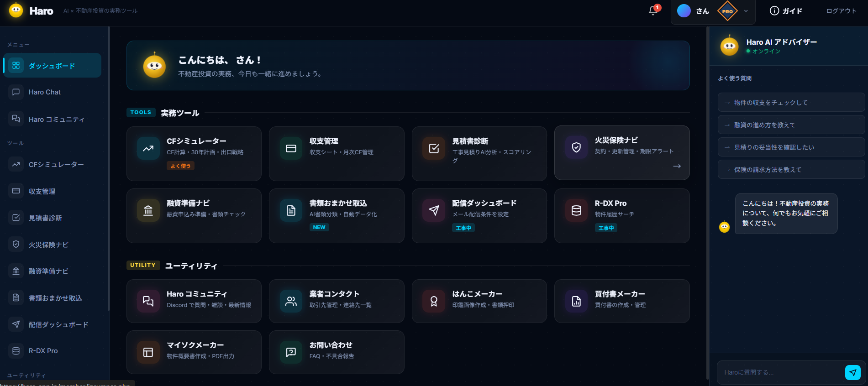Open 見積書診断 sidebar item
The image size is (868, 386).
pyautogui.click(x=53, y=218)
